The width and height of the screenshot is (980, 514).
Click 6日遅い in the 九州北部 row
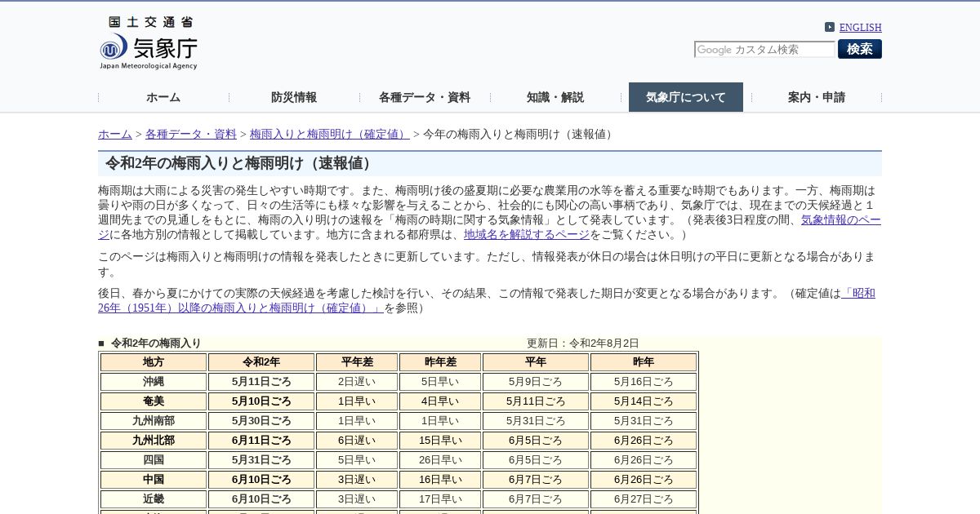click(357, 441)
